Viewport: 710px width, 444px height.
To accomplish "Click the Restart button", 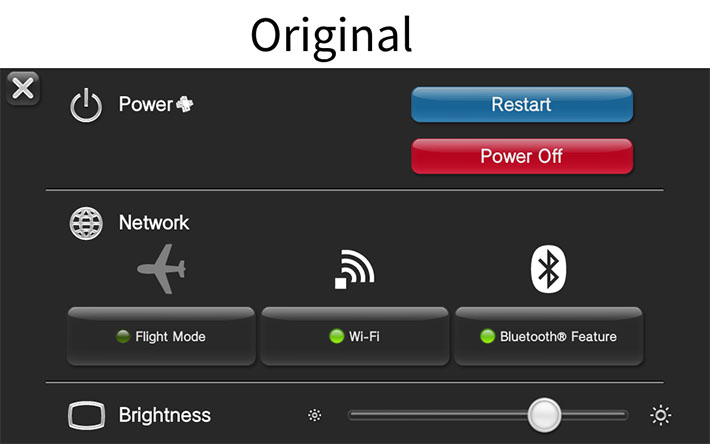I will pos(522,105).
